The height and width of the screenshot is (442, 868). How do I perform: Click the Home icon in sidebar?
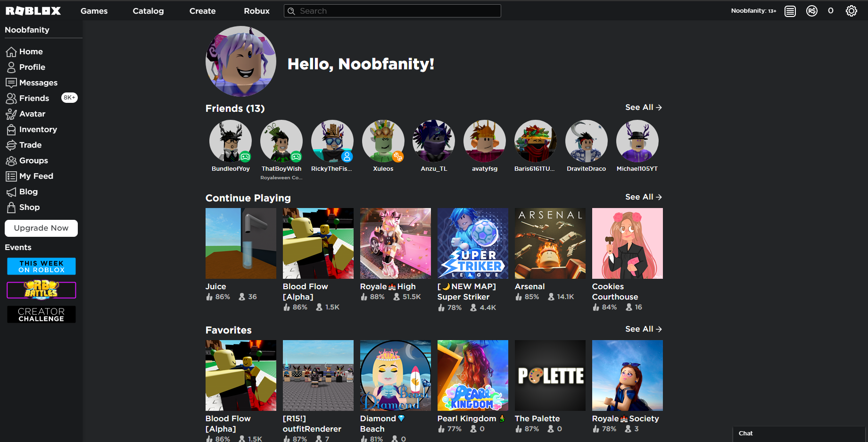pos(11,52)
